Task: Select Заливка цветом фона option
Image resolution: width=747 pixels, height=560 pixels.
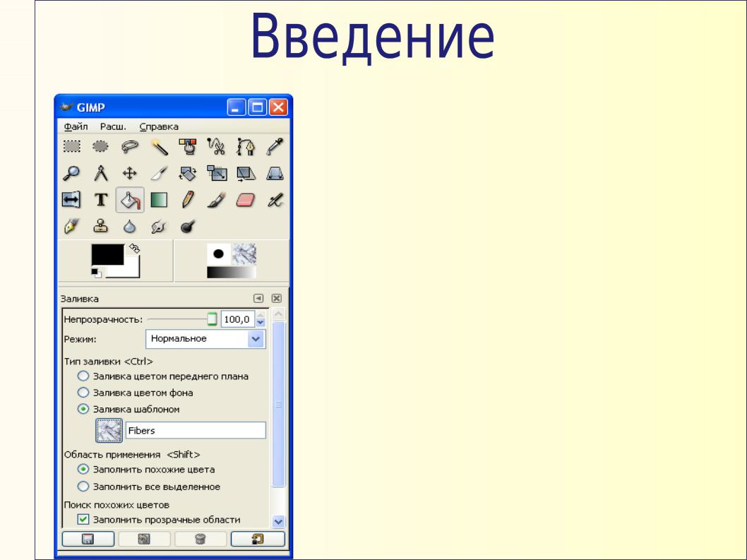Action: click(135, 393)
